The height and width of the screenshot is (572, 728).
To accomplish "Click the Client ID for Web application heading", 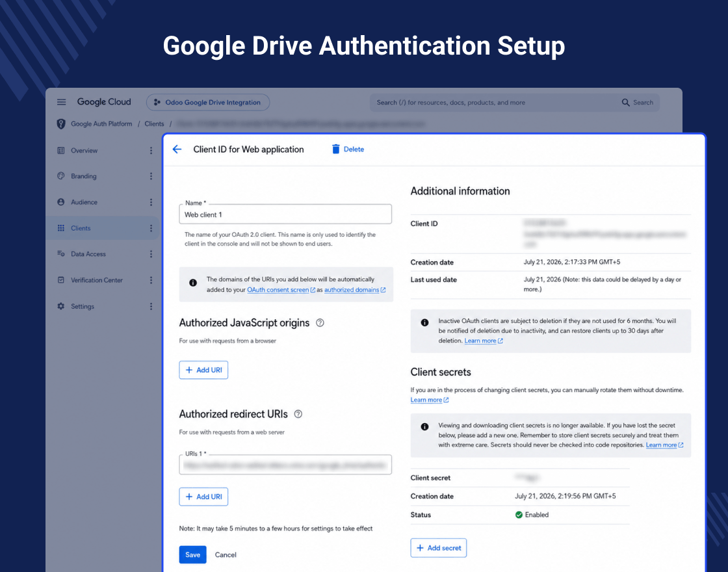I will coord(248,149).
